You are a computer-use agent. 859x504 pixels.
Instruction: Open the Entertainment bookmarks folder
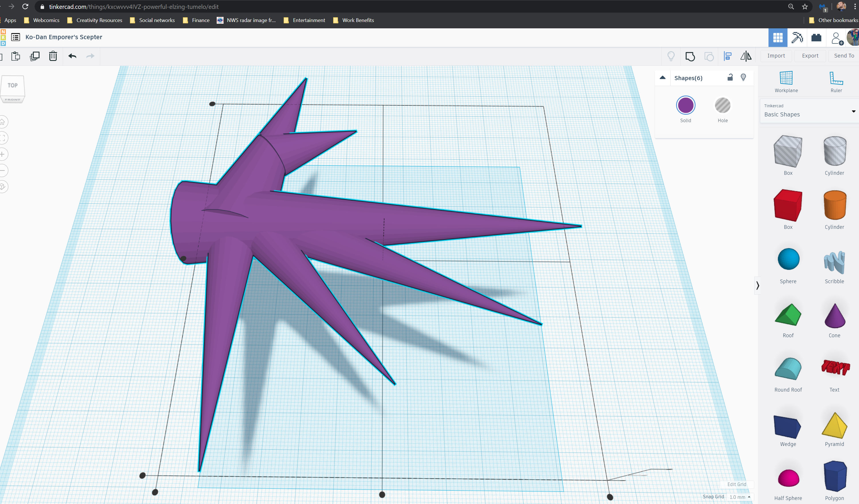point(304,20)
